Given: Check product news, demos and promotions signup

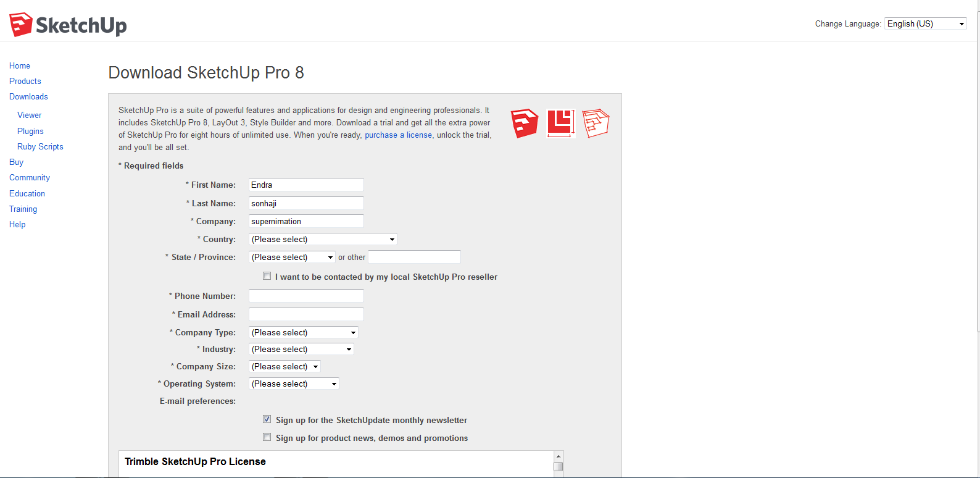Looking at the screenshot, I should tap(267, 437).
